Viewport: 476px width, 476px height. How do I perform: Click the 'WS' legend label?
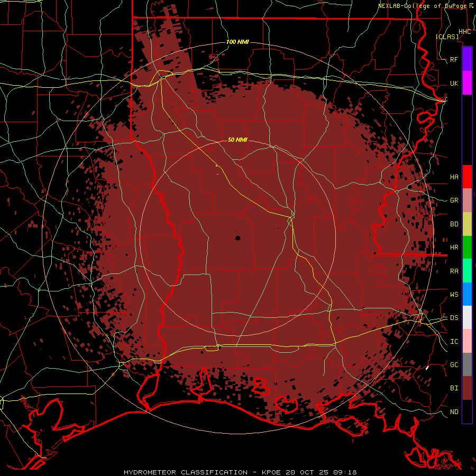pyautogui.click(x=454, y=294)
